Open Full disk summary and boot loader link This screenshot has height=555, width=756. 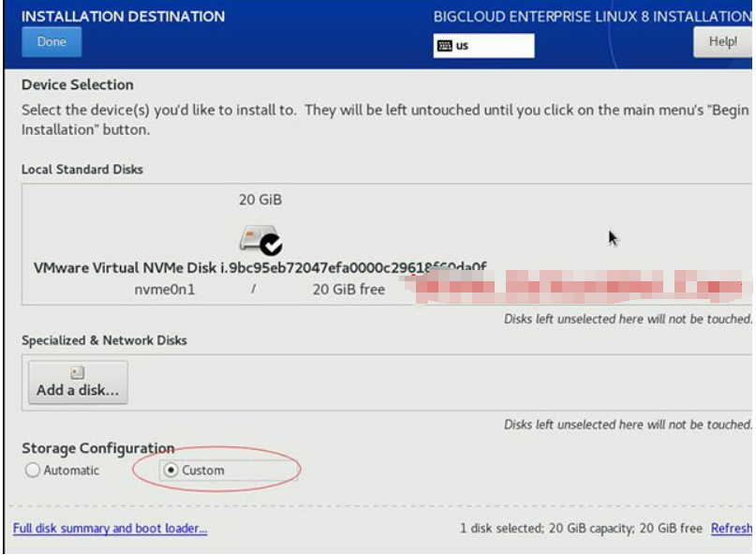point(110,529)
